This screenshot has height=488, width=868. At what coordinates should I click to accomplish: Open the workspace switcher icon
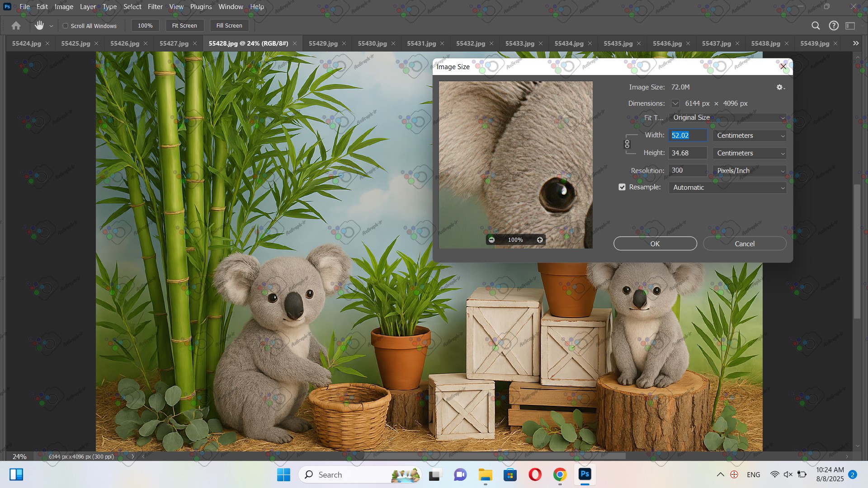click(x=850, y=26)
